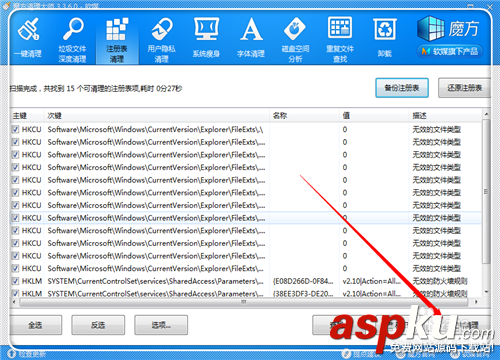Viewport: 500px width, 360px height.
Task: Click the vertical scrollbar down arrow
Action: tap(486, 292)
